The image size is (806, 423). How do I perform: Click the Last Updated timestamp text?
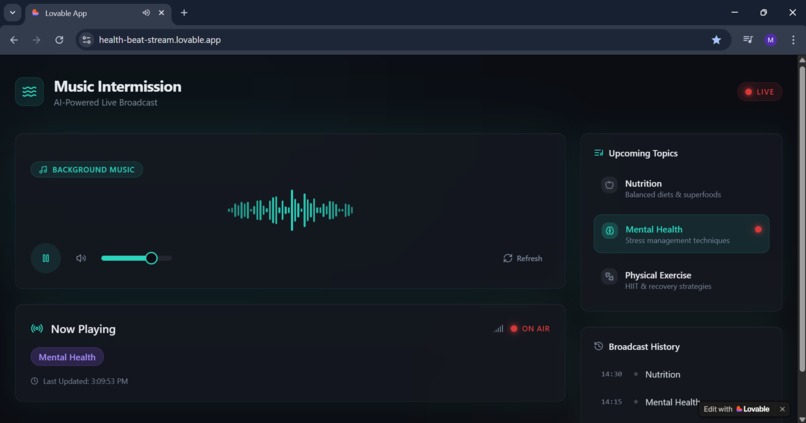[x=85, y=381]
